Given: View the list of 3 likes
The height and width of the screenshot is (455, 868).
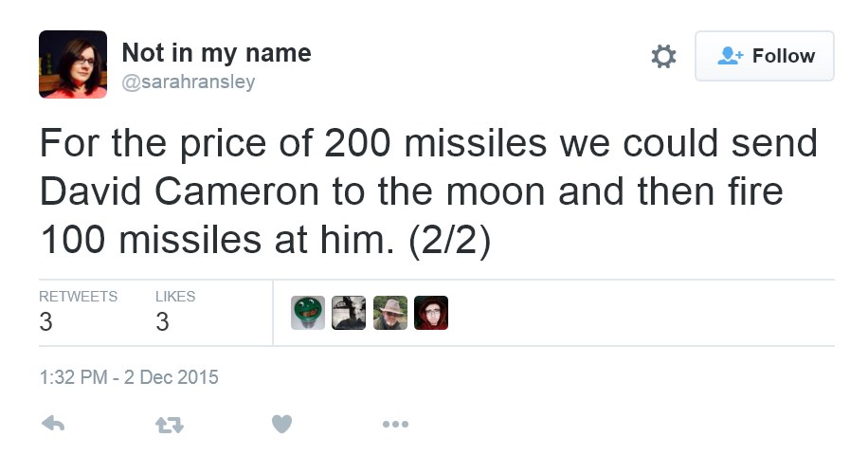Looking at the screenshot, I should 174,312.
